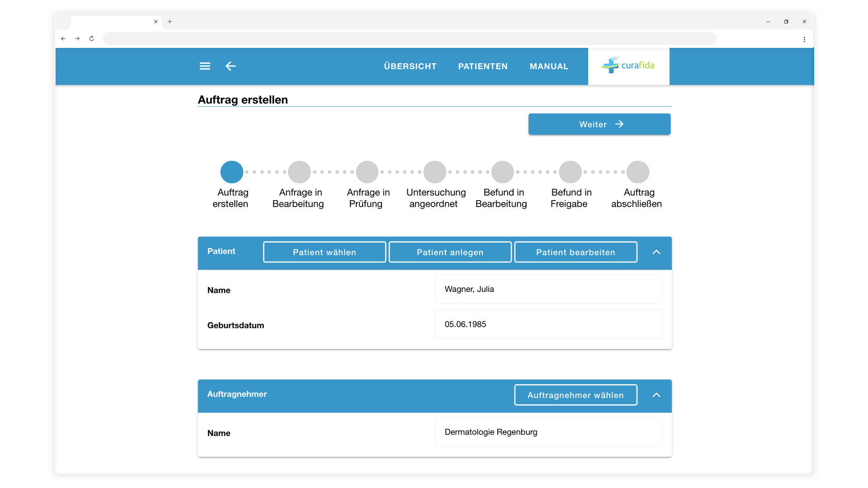This screenshot has width=868, height=488.
Task: Click the browser address bar
Action: (x=410, y=39)
